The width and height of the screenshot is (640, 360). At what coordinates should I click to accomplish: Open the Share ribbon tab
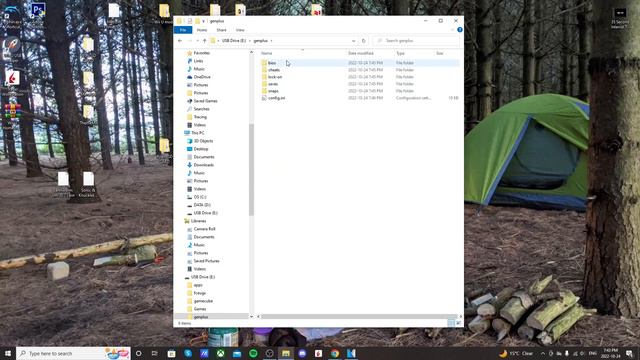[x=221, y=30]
